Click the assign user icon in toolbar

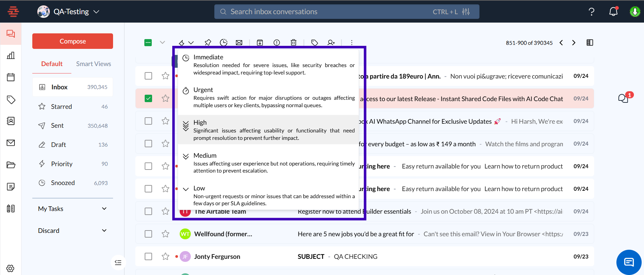(331, 42)
